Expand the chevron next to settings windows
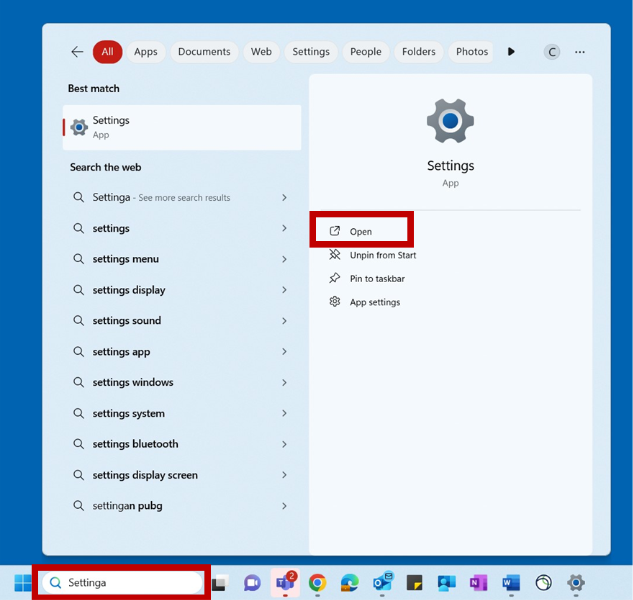The height and width of the screenshot is (600, 633). 284,382
